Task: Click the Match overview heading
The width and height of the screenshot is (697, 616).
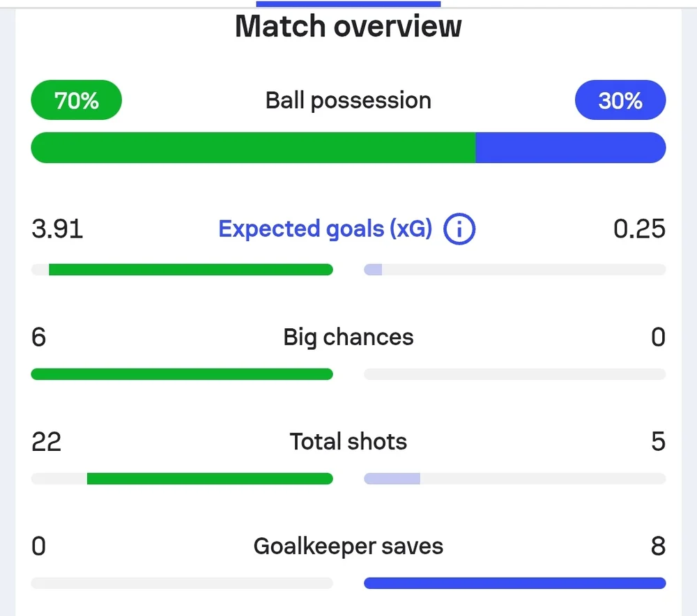Action: [348, 26]
